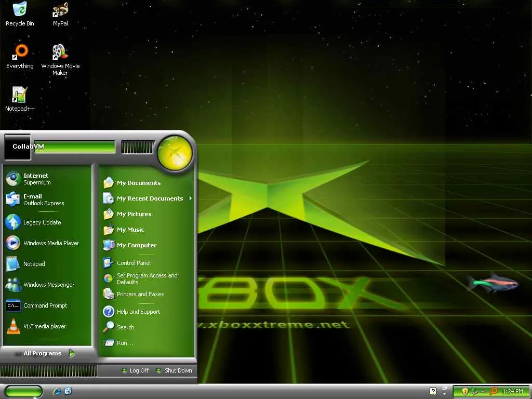Launch Windows Media Player from Start menu

[x=47, y=243]
